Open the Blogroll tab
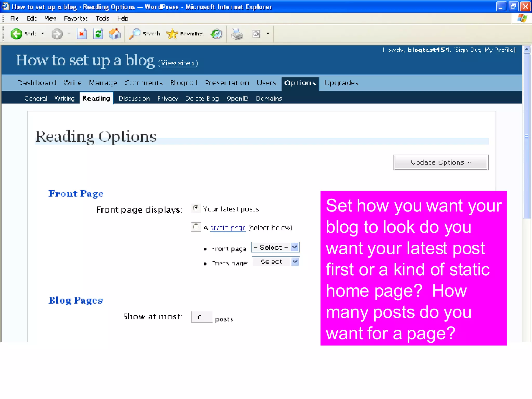Image resolution: width=532 pixels, height=399 pixels. 184,83
